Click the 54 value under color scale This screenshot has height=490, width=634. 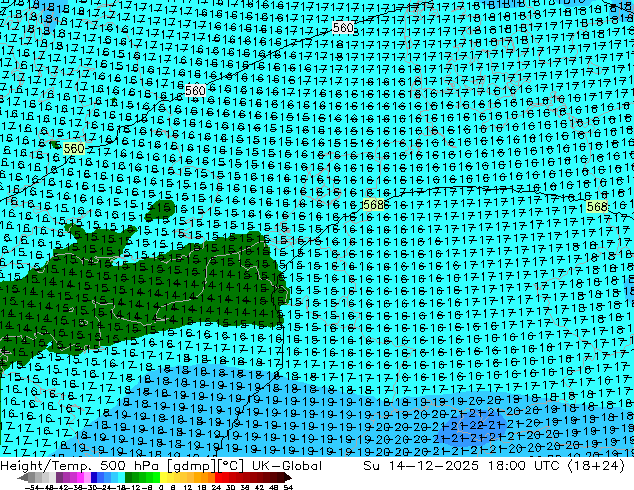tap(288, 487)
